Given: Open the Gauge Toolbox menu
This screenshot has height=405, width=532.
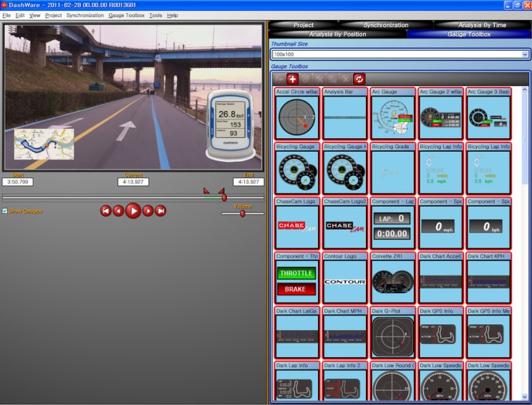Looking at the screenshot, I should point(126,15).
